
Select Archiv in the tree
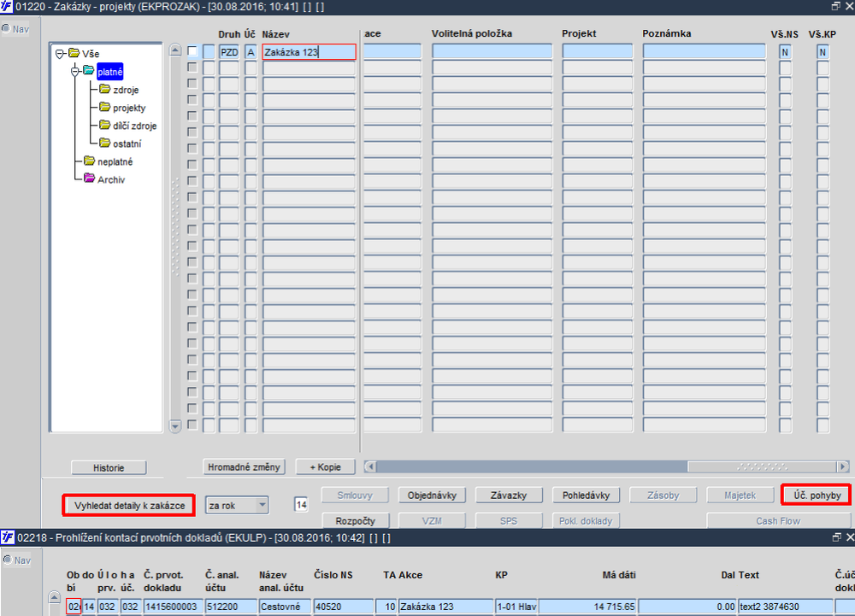pyautogui.click(x=111, y=179)
